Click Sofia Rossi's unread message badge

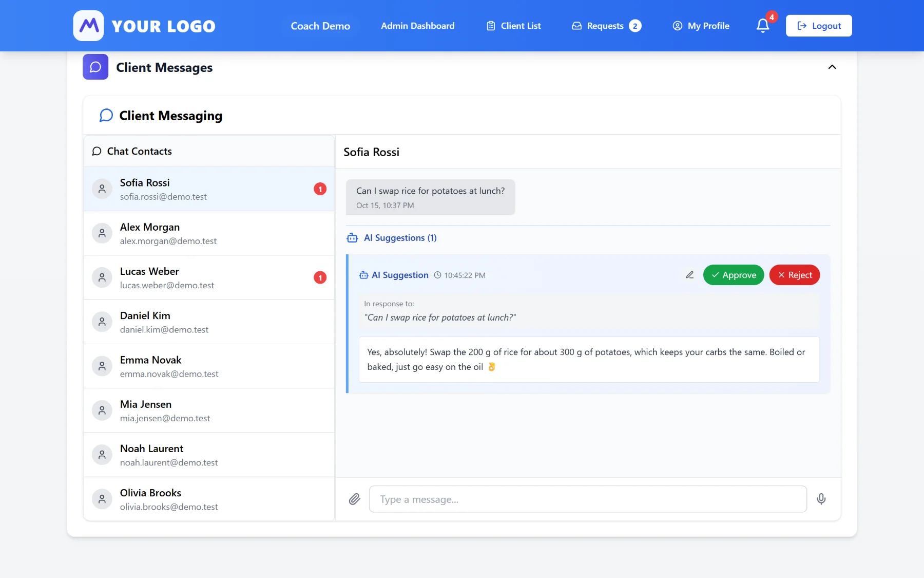click(320, 189)
